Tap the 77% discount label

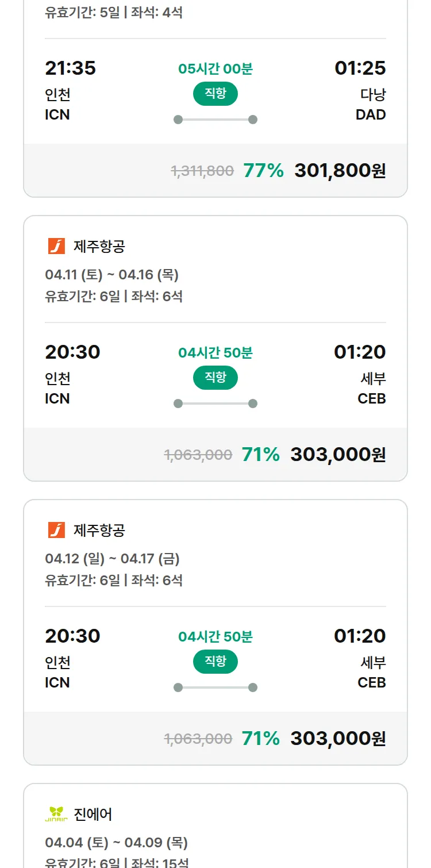263,171
